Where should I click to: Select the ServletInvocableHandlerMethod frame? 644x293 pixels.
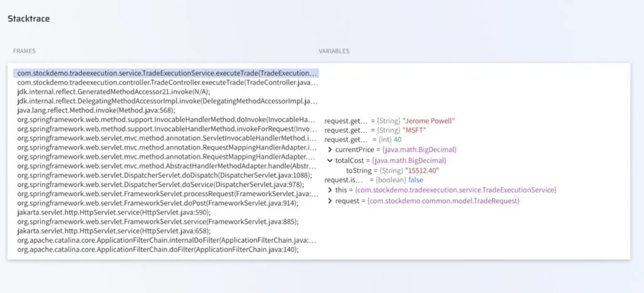pyautogui.click(x=167, y=138)
